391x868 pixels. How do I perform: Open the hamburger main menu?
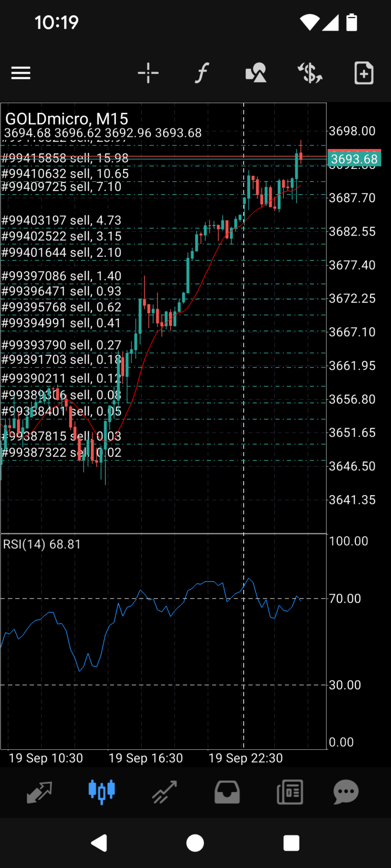coord(21,73)
